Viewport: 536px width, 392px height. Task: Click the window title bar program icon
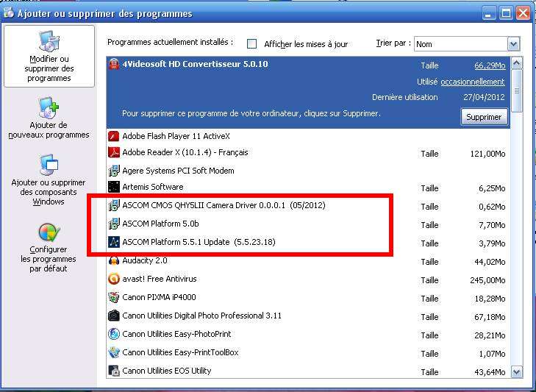9,13
